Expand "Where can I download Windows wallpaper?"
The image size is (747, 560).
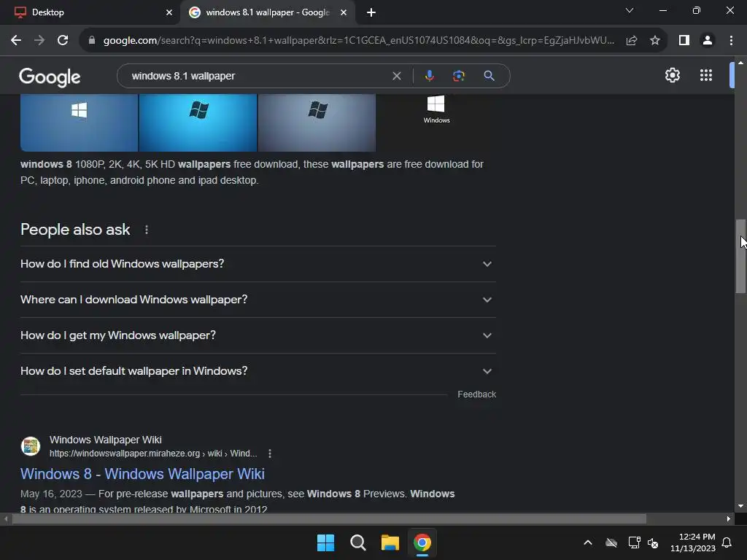[258, 300]
